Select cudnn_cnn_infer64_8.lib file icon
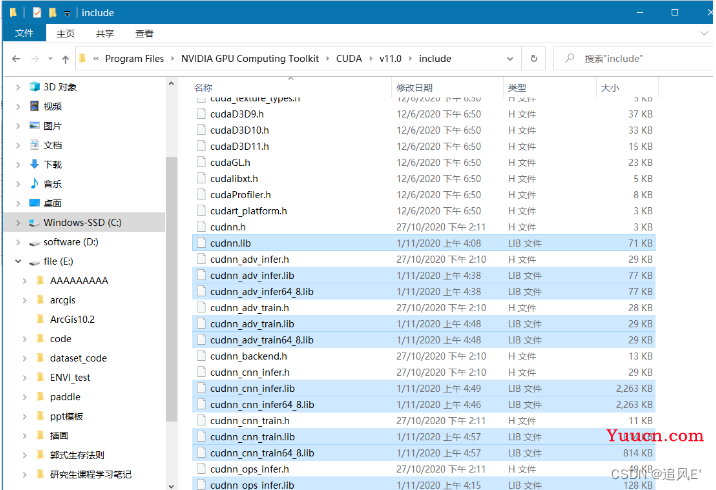Viewport: 716px width, 490px height. click(201, 405)
